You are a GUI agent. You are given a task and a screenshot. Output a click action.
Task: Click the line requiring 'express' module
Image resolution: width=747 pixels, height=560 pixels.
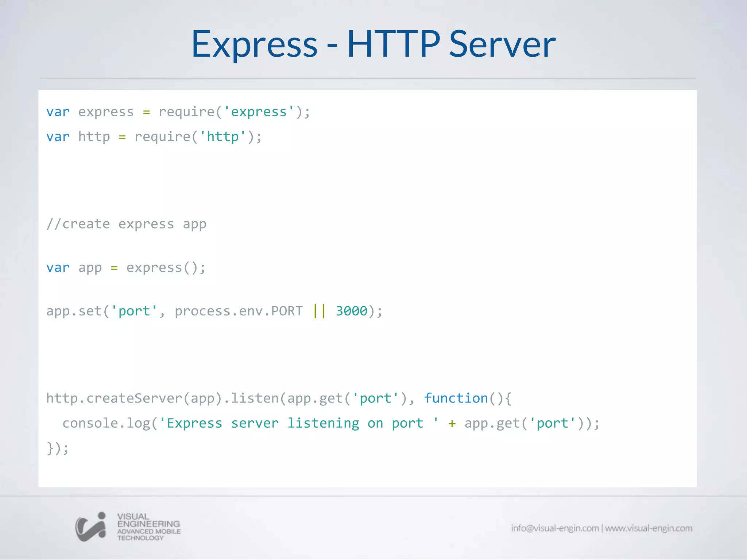(178, 112)
